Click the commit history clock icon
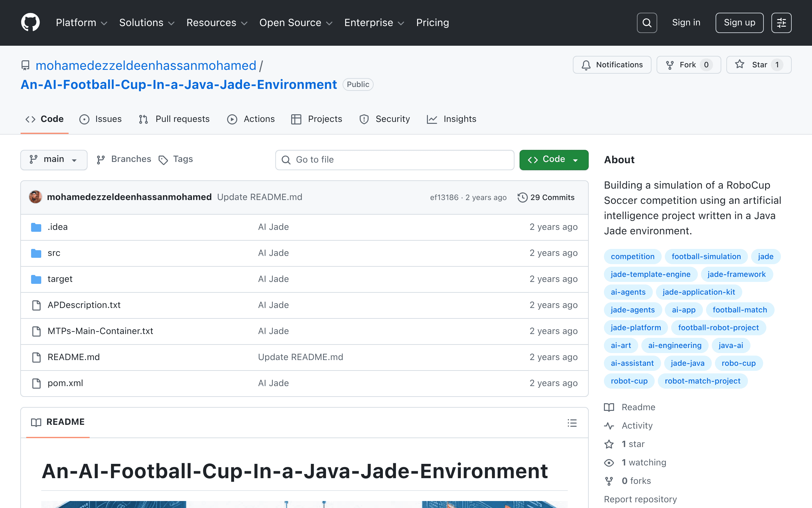This screenshot has width=812, height=508. (x=522, y=197)
